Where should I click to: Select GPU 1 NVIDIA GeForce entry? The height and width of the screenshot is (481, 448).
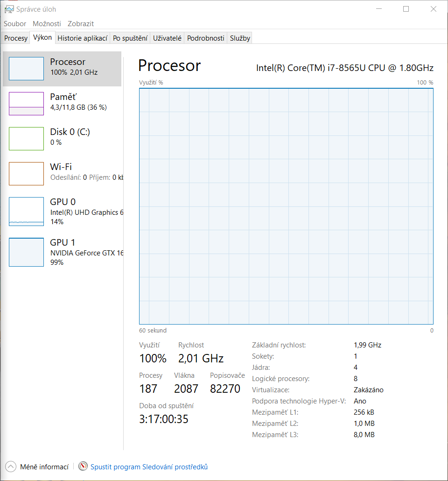pyautogui.click(x=70, y=252)
